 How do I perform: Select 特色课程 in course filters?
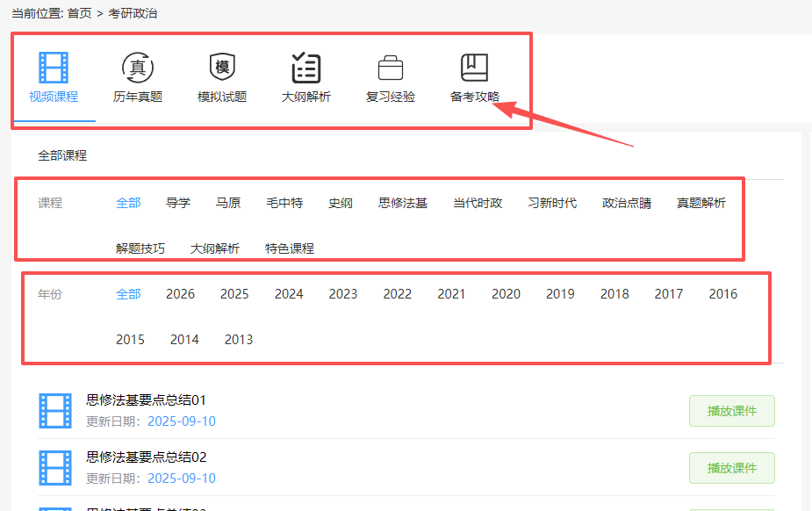tap(290, 248)
